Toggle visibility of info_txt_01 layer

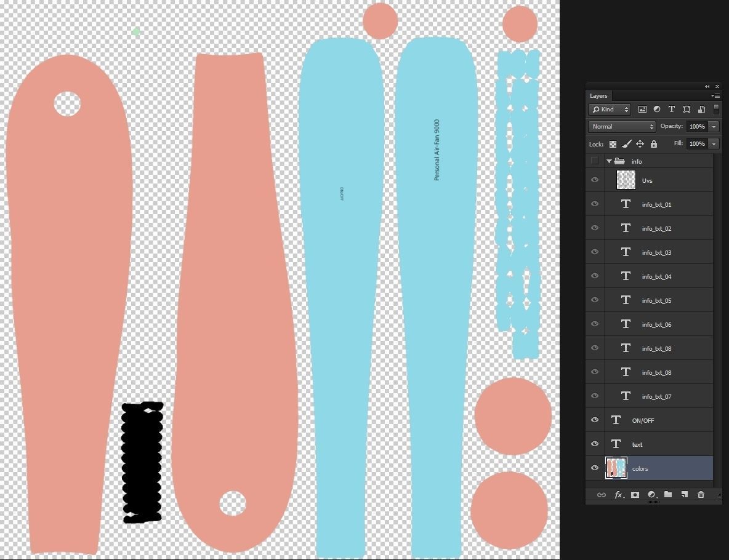pos(595,204)
